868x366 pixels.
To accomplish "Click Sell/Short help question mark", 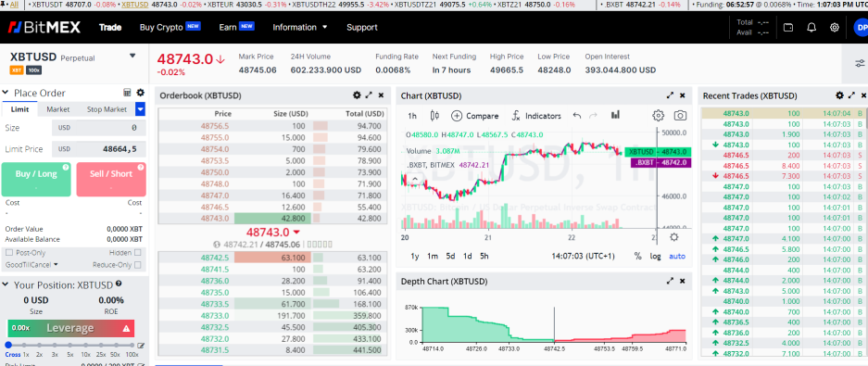I will click(141, 167).
